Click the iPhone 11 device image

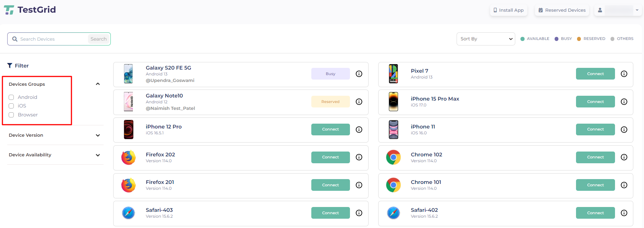pyautogui.click(x=393, y=129)
